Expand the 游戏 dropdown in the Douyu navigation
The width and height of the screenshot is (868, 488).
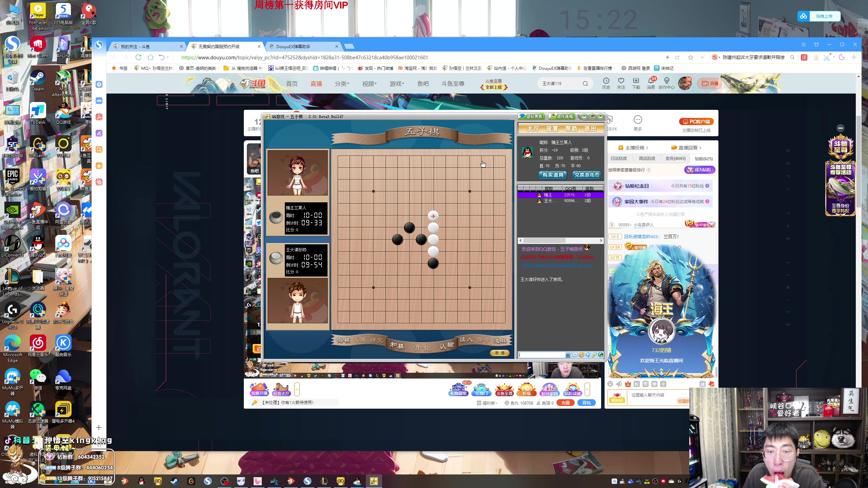[397, 84]
